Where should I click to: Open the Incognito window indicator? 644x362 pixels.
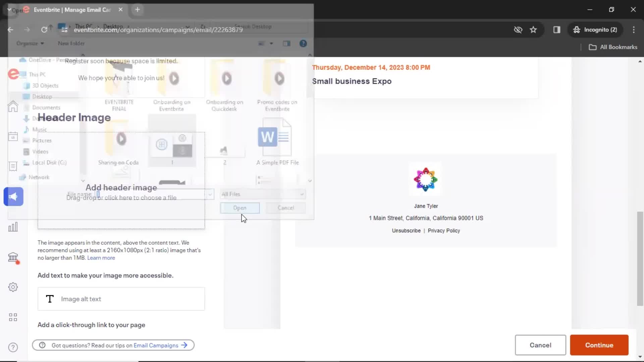tap(595, 29)
